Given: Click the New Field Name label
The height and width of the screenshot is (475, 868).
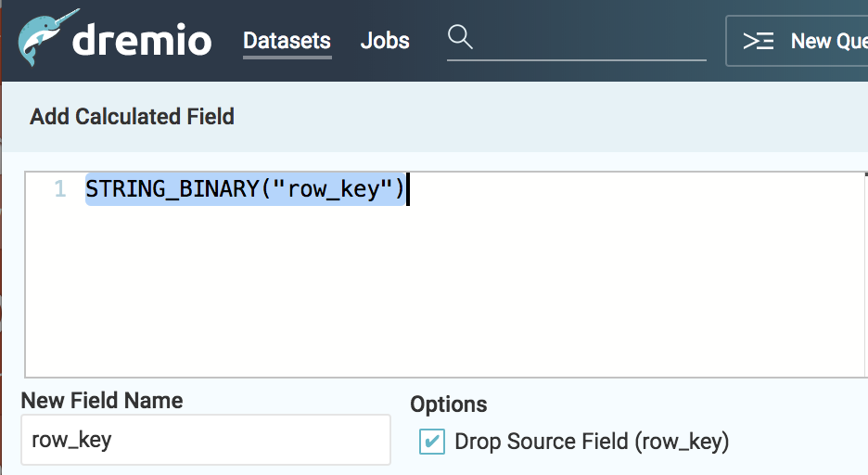Looking at the screenshot, I should pyautogui.click(x=102, y=401).
